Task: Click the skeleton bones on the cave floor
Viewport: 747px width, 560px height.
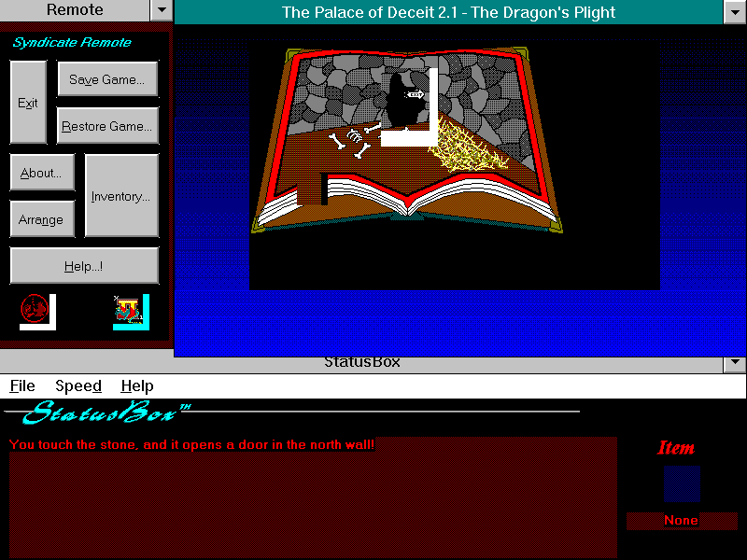Action: pyautogui.click(x=355, y=140)
